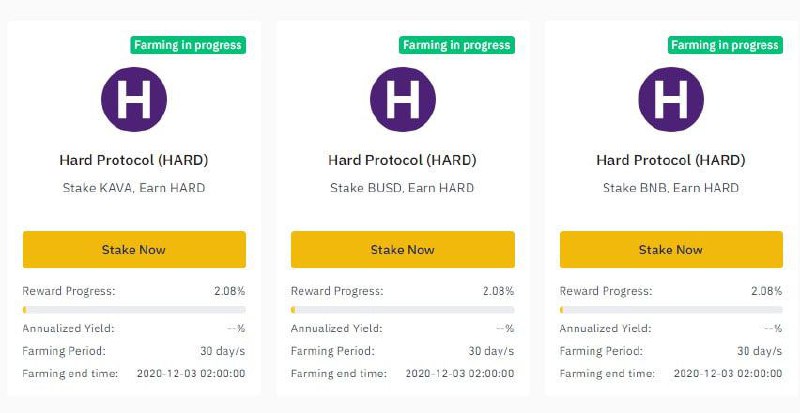Click reward progress bar in BNB card
This screenshot has height=413, width=800.
(x=671, y=310)
